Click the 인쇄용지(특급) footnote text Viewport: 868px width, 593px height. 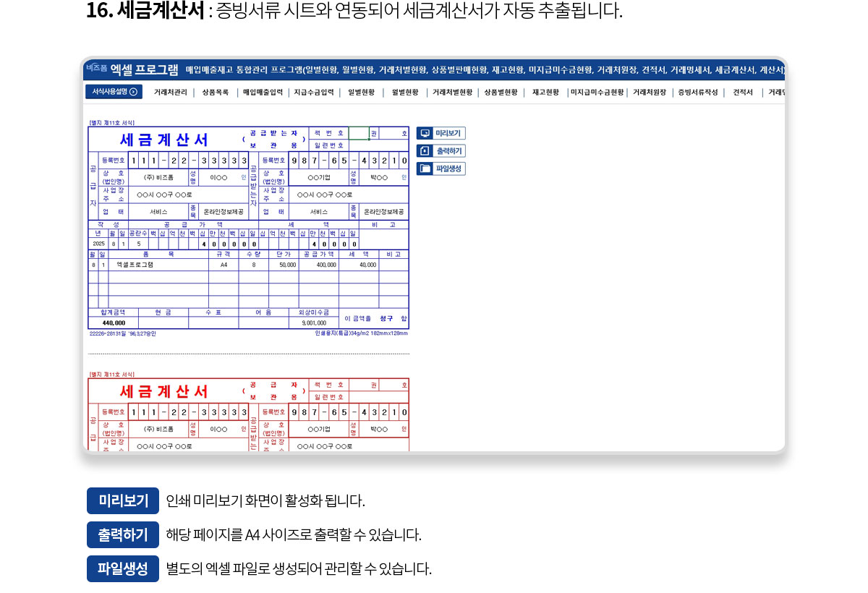(361, 333)
